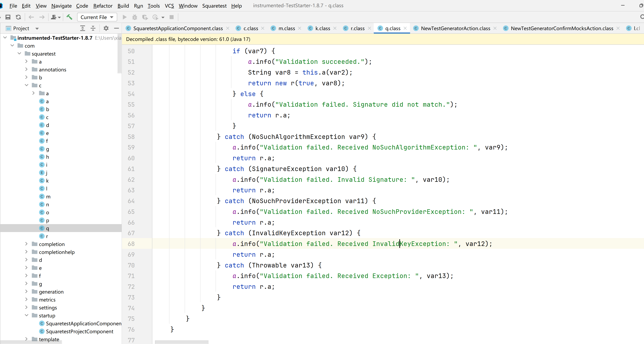Expand the template folder
This screenshot has height=344, width=644.
pyautogui.click(x=26, y=339)
